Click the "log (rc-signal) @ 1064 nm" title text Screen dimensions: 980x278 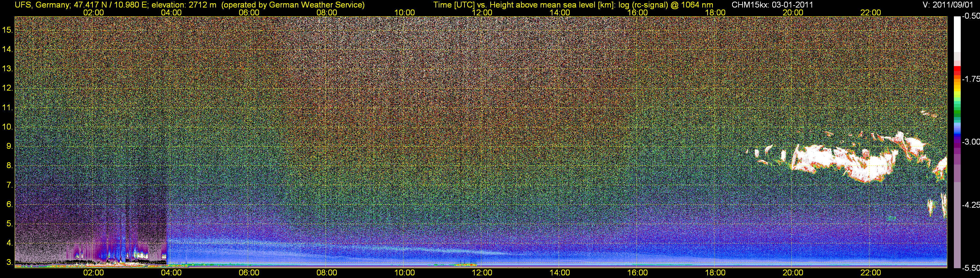(666, 5)
